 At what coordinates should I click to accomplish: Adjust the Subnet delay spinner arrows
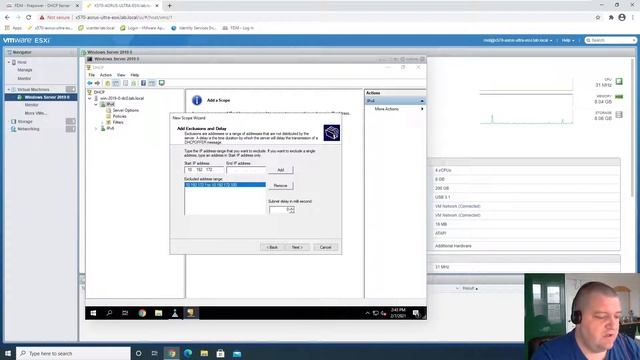[291, 210]
